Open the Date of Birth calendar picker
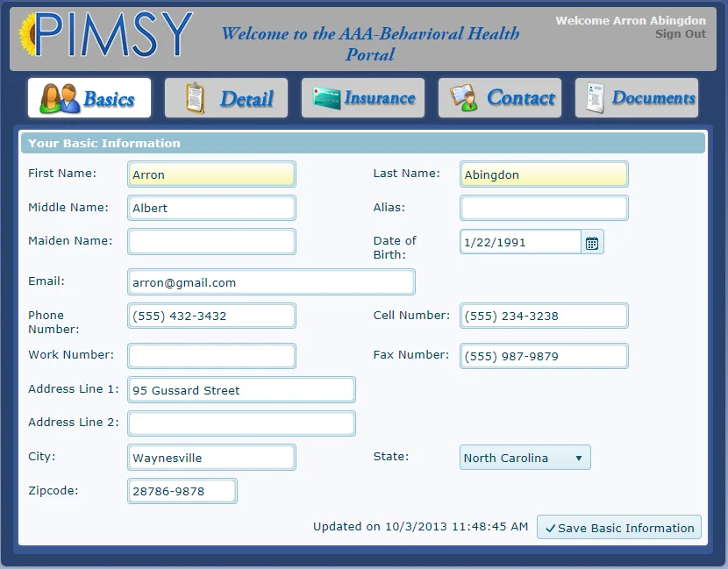 click(x=592, y=243)
